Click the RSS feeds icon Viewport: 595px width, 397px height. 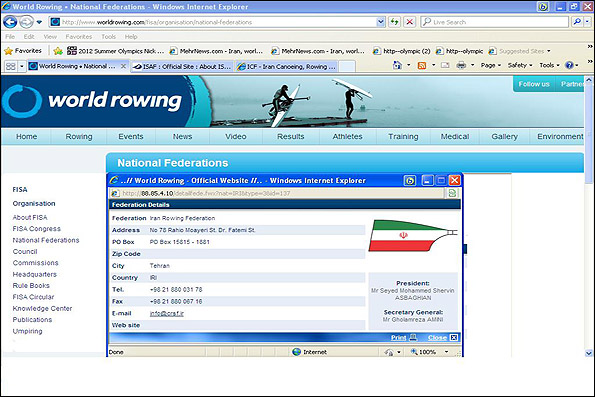click(x=422, y=65)
